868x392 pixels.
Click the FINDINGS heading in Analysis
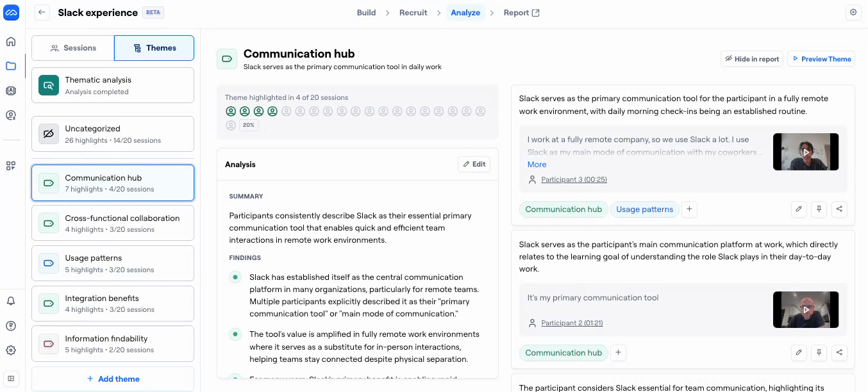245,258
